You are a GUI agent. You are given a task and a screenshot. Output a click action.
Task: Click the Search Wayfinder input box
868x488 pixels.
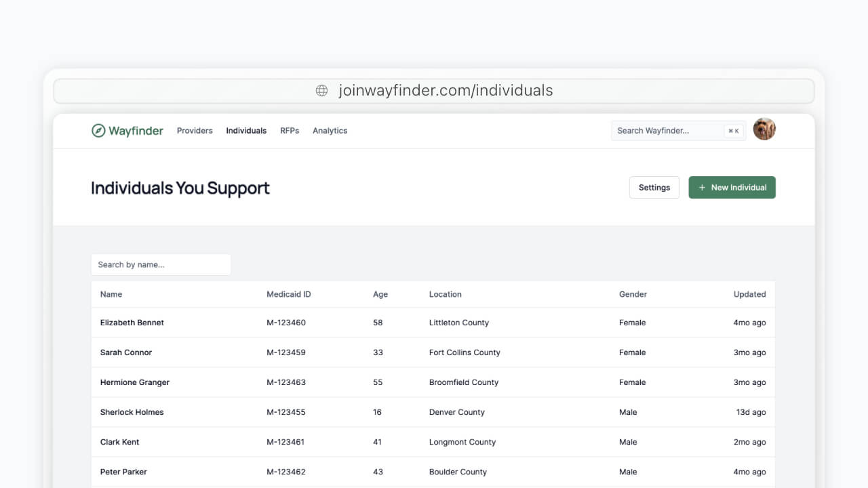tap(668, 130)
